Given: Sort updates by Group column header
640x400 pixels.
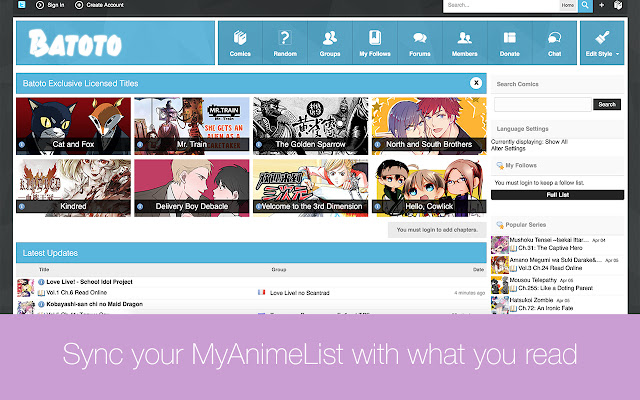Looking at the screenshot, I should click(x=279, y=269).
